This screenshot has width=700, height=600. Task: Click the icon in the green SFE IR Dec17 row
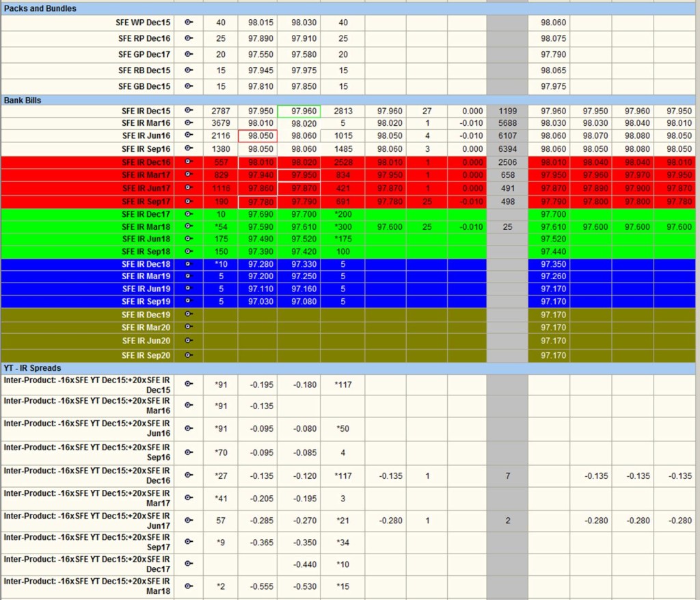point(189,214)
